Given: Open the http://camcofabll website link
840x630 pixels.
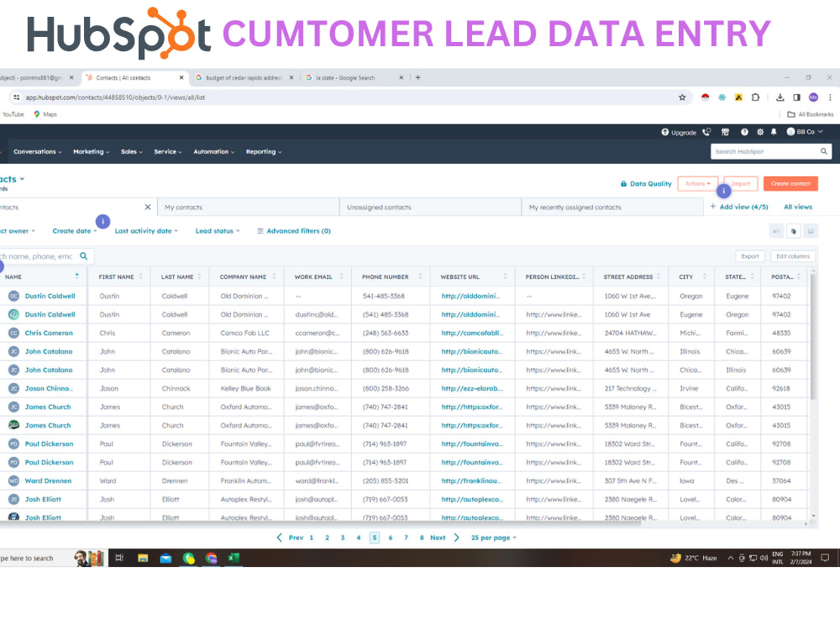Looking at the screenshot, I should tap(472, 333).
